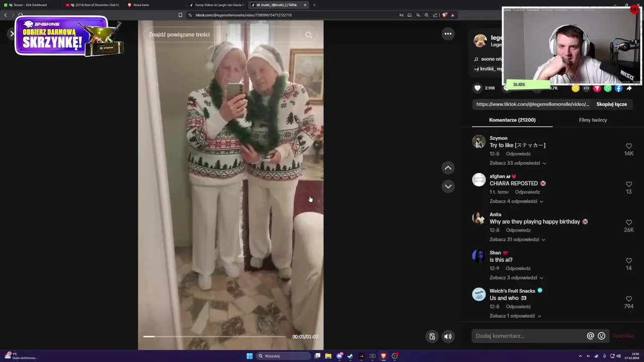Click the yellow repost icon
This screenshot has width=644, height=362.
point(575,88)
